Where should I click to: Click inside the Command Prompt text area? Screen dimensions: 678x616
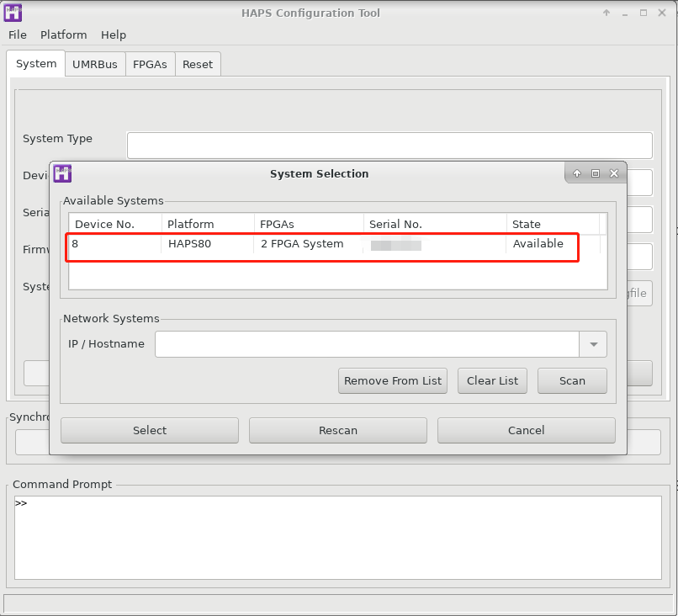click(337, 538)
